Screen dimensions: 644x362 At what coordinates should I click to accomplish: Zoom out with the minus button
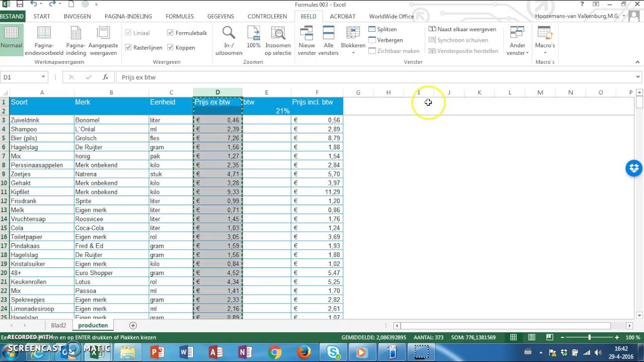(561, 337)
